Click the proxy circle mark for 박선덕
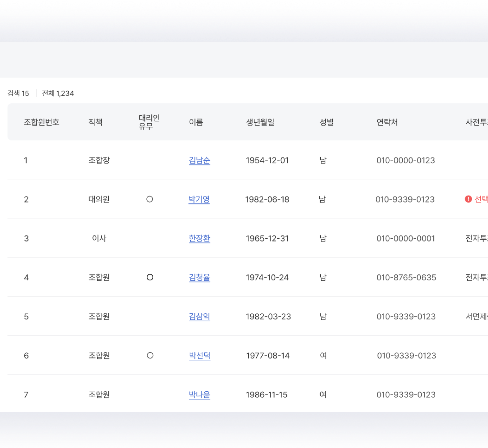Viewport: 488px width, 448px height. tap(150, 355)
